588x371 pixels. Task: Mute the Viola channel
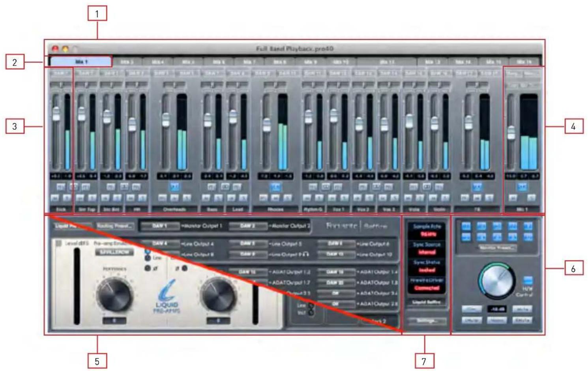tap(408, 198)
